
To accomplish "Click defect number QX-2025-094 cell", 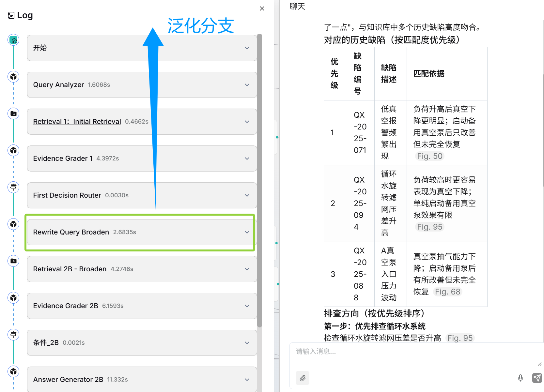I will (x=360, y=204).
